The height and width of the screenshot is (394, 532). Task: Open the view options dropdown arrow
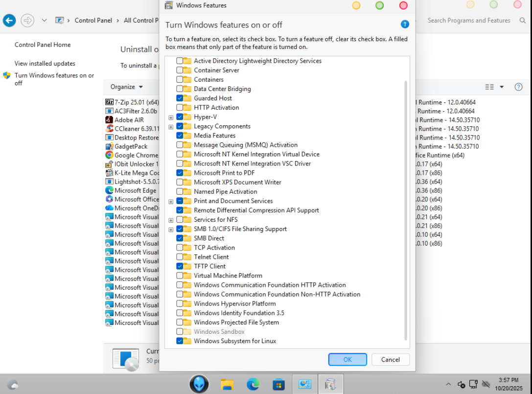tap(502, 87)
